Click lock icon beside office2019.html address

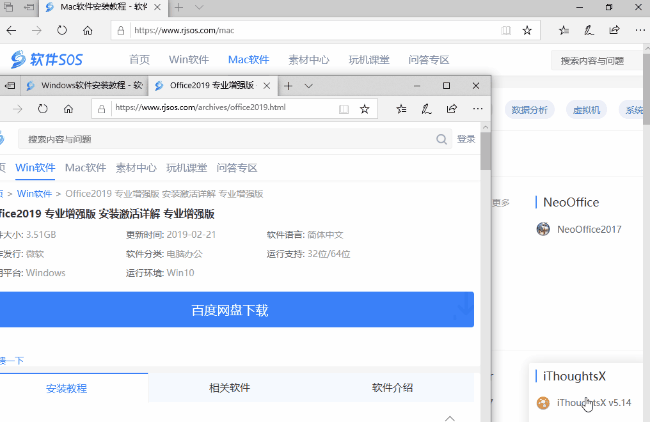click(x=101, y=109)
